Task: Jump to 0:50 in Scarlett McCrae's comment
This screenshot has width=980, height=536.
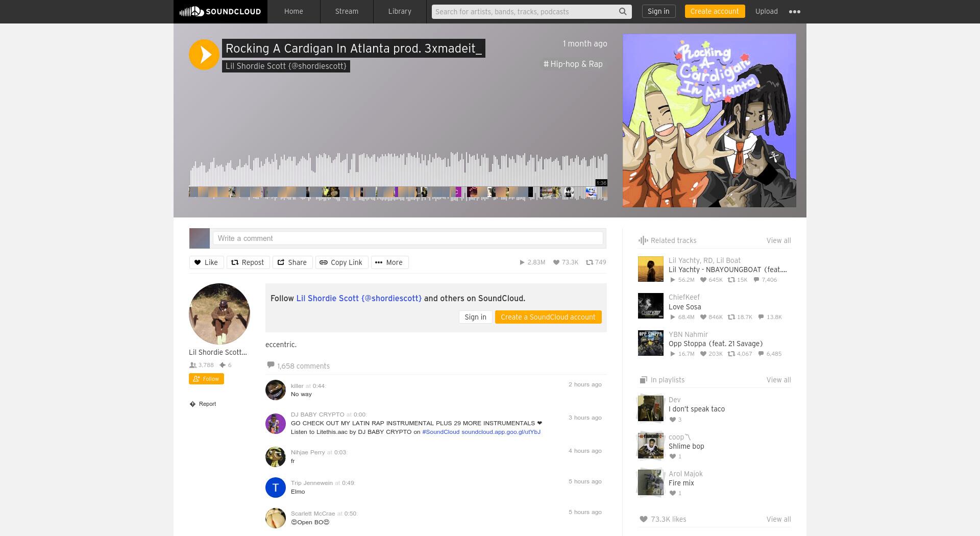Action: pyautogui.click(x=350, y=514)
